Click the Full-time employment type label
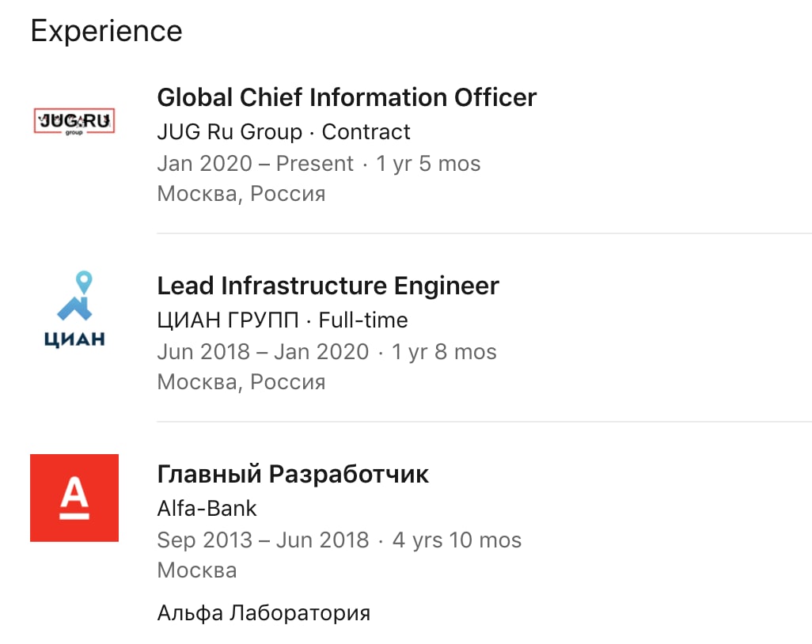 [363, 320]
